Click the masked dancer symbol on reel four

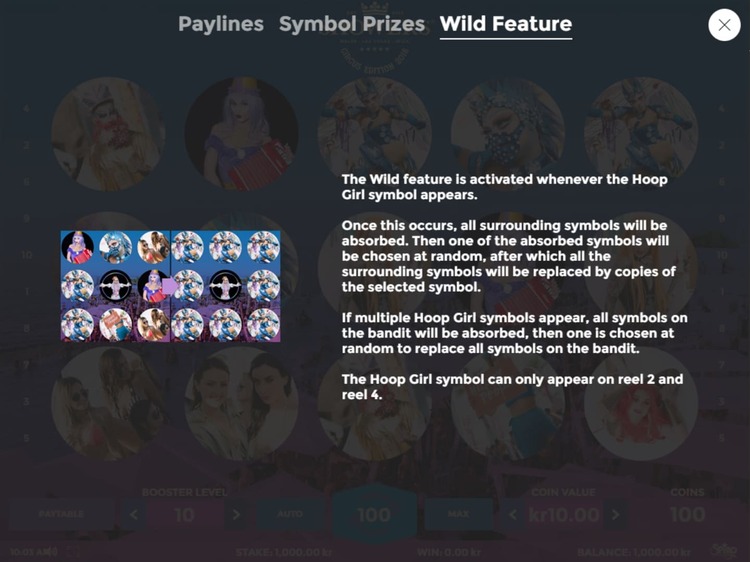click(x=508, y=134)
